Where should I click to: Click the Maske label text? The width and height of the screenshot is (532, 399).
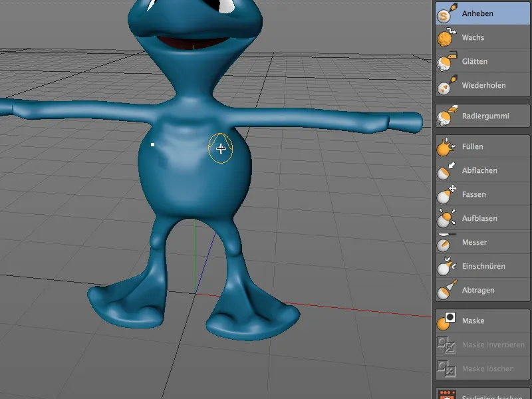click(473, 321)
